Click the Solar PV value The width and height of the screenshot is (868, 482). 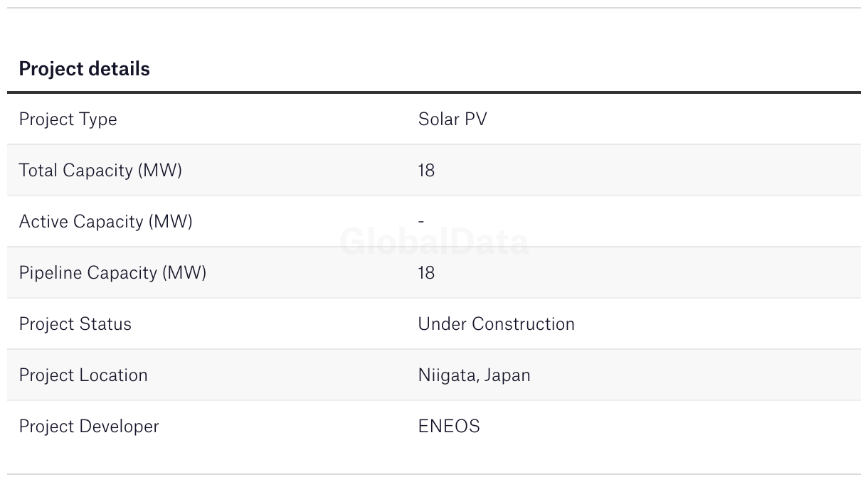(x=452, y=119)
